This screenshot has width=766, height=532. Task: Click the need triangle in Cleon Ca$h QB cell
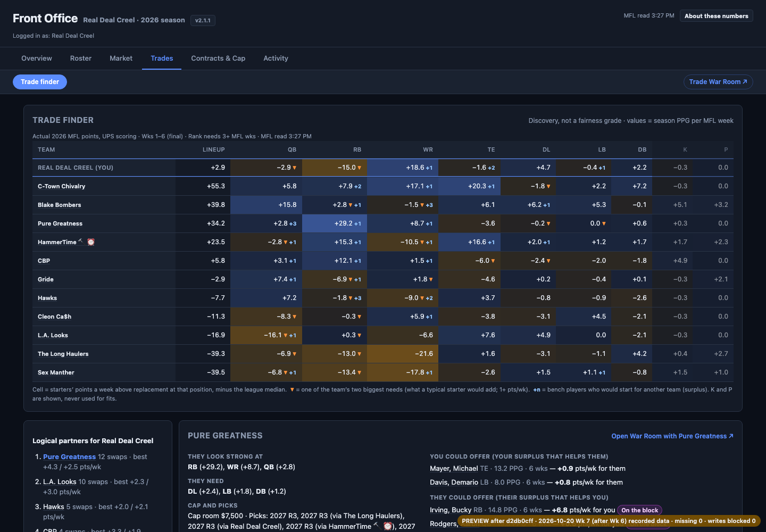click(294, 317)
